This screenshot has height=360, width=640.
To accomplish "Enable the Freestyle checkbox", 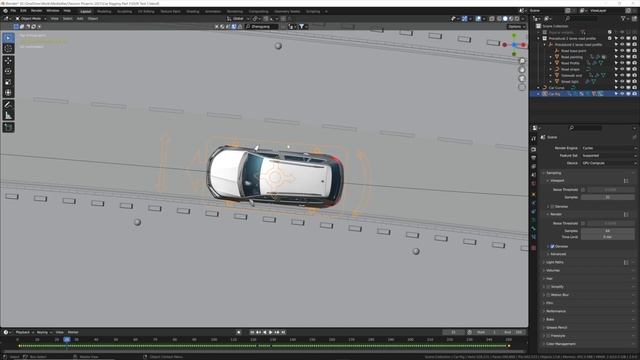I will tap(548, 336).
